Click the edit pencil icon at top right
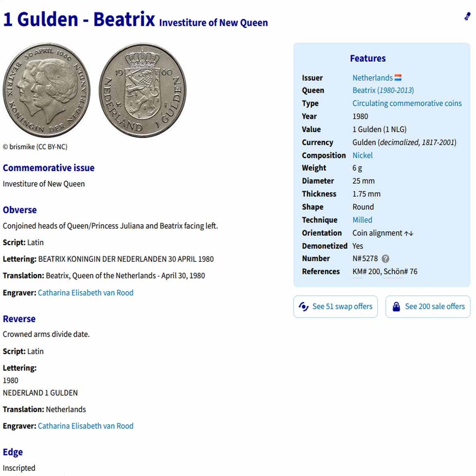476x476 pixels. click(467, 16)
